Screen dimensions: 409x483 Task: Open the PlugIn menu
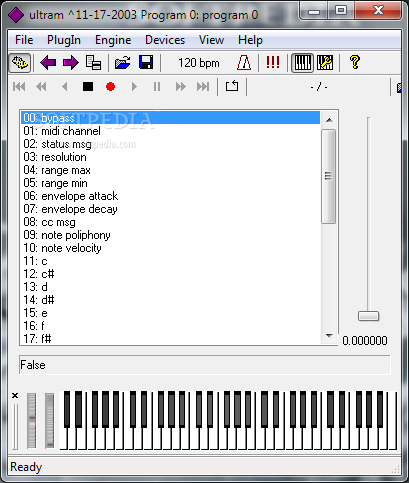click(64, 40)
